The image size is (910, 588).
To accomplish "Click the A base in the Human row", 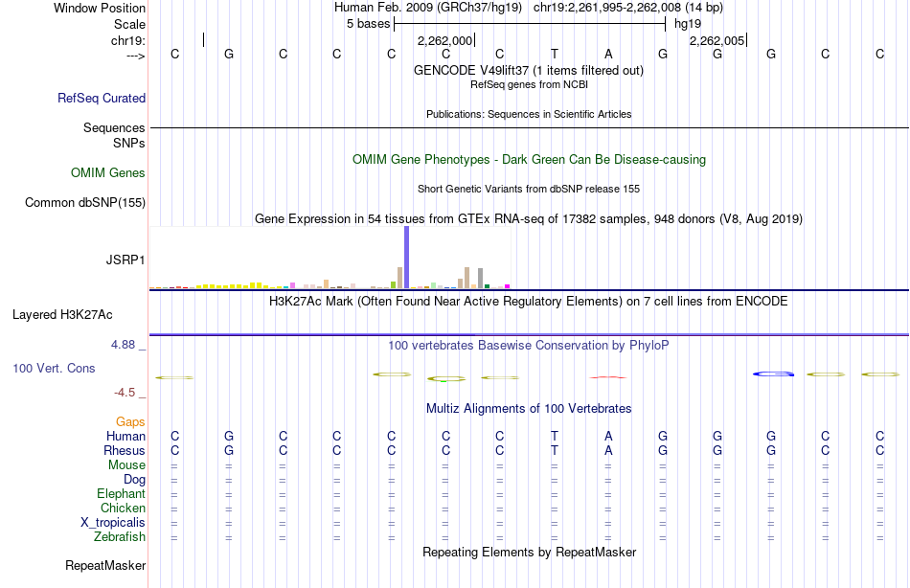I will pos(608,436).
